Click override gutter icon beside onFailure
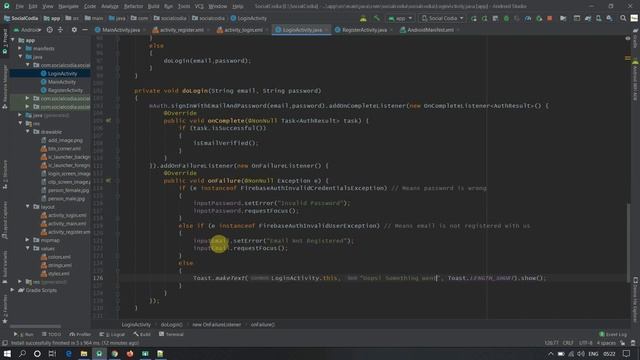 pos(108,180)
